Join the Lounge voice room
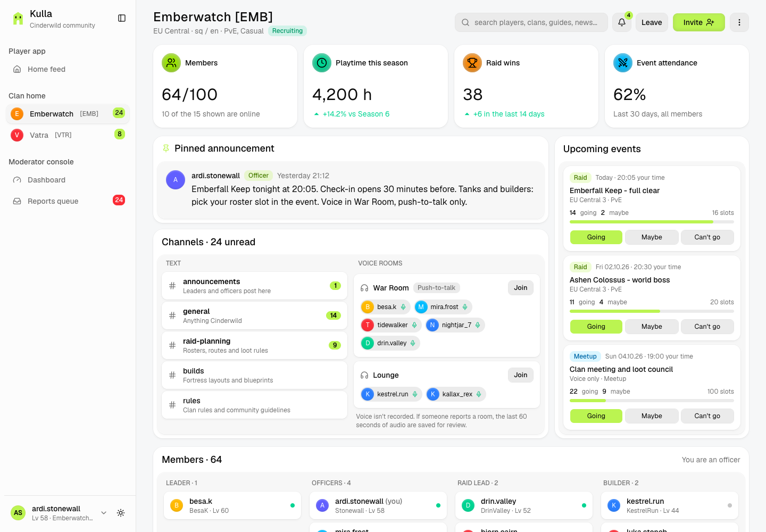 [520, 375]
